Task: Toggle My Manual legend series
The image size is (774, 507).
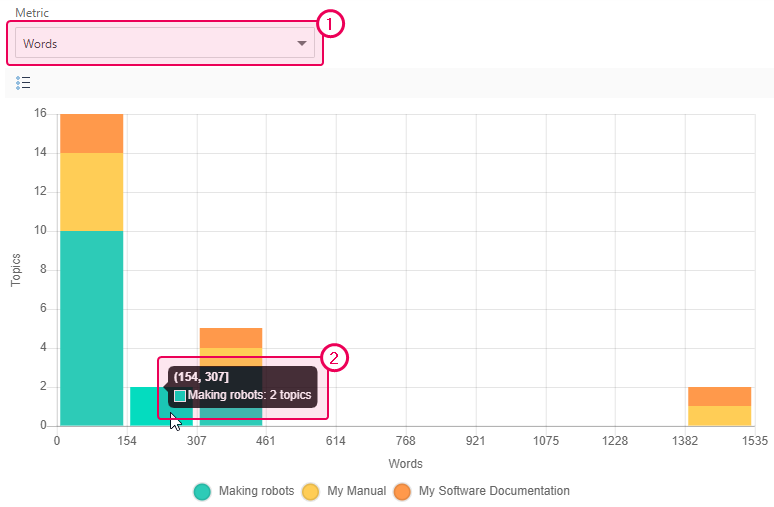Action: (310, 492)
